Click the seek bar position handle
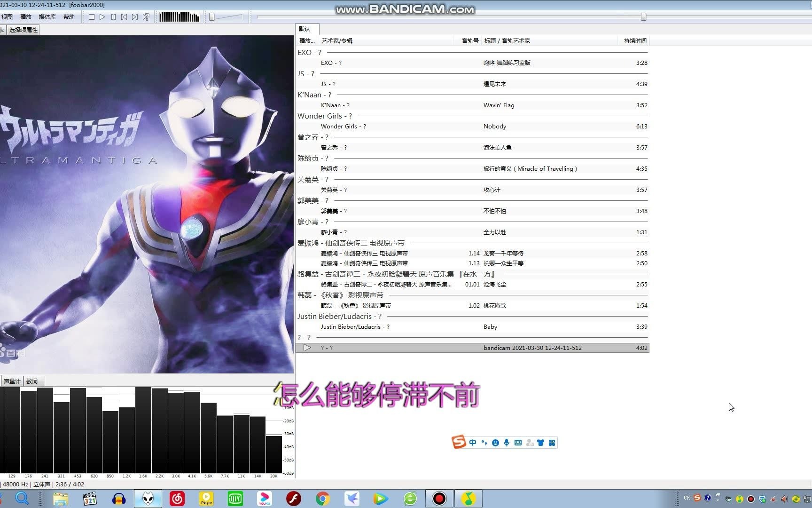 click(643, 17)
